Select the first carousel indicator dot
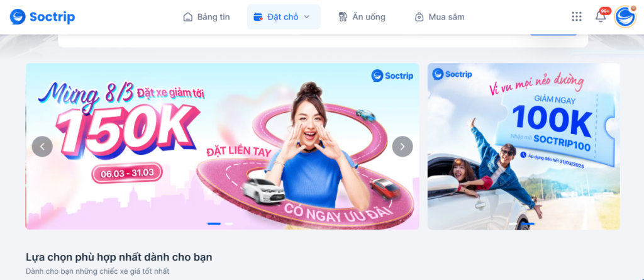Image resolution: width=644 pixels, height=280 pixels. click(x=214, y=223)
